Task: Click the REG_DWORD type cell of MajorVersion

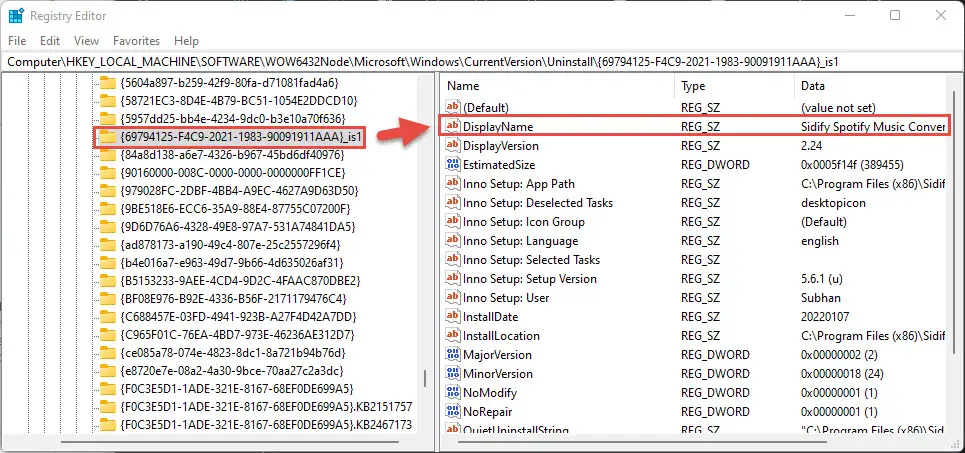Action: coord(715,355)
